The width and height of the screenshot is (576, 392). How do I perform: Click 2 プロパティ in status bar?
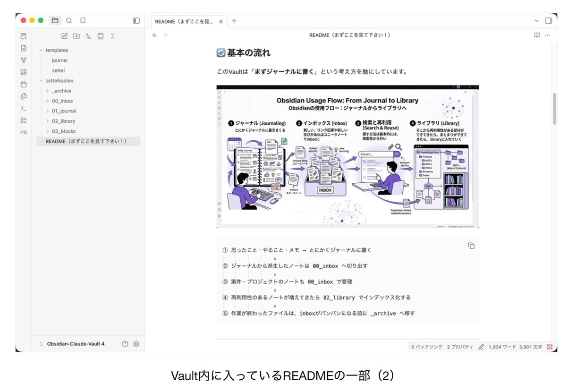pos(460,347)
